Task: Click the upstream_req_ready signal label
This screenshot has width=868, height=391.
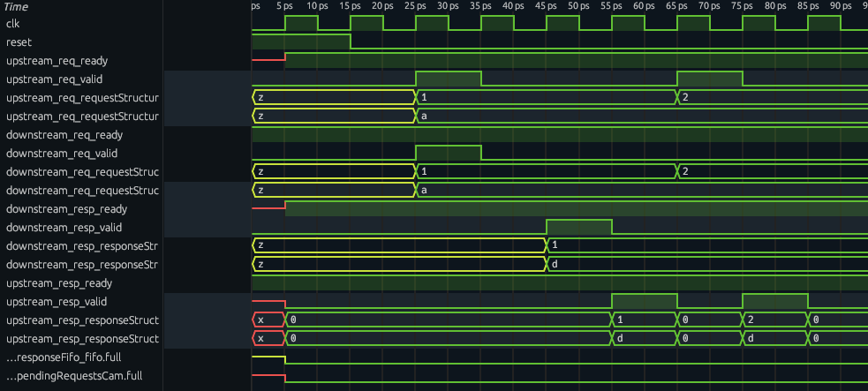Action: tap(58, 61)
